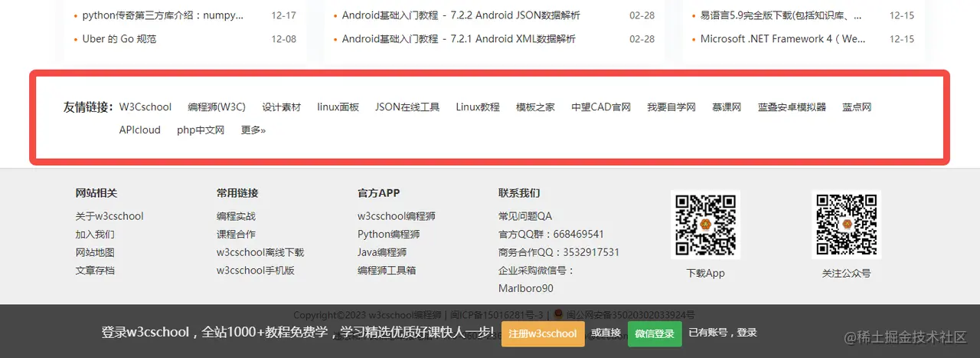
Task: Open w3cschool手机版 footer link
Action: 256,271
